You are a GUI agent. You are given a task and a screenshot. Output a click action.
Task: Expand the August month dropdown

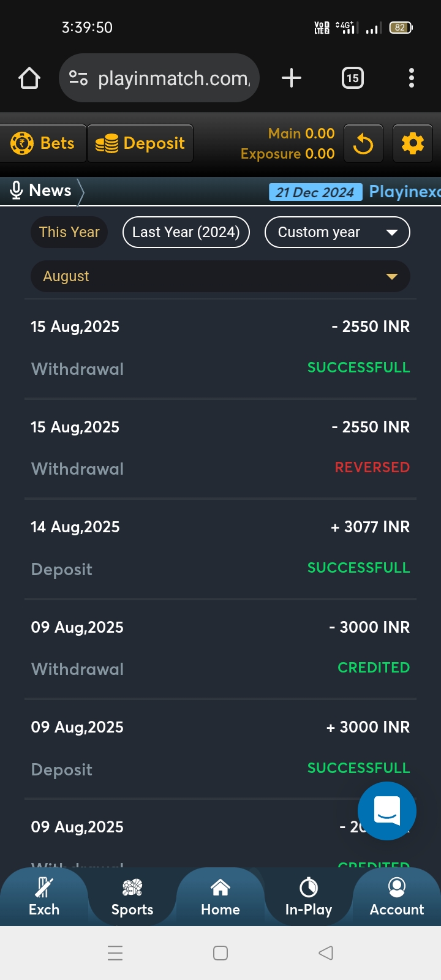220,276
